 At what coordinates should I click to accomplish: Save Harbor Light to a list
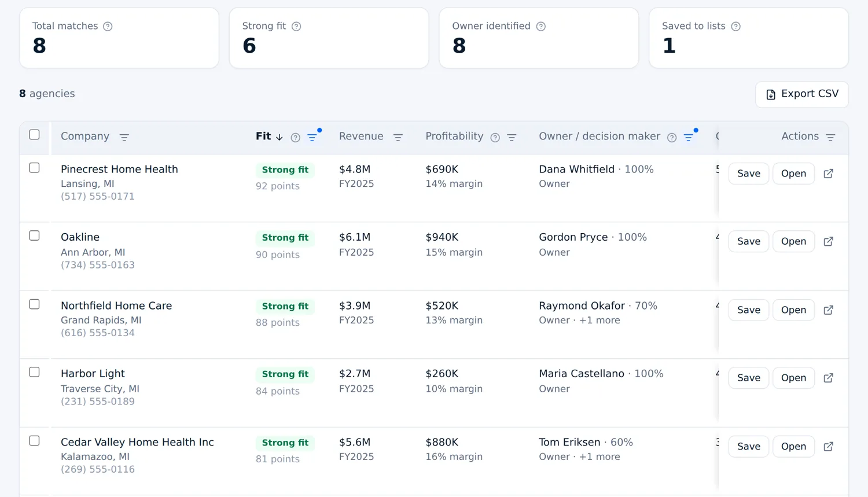[749, 378]
